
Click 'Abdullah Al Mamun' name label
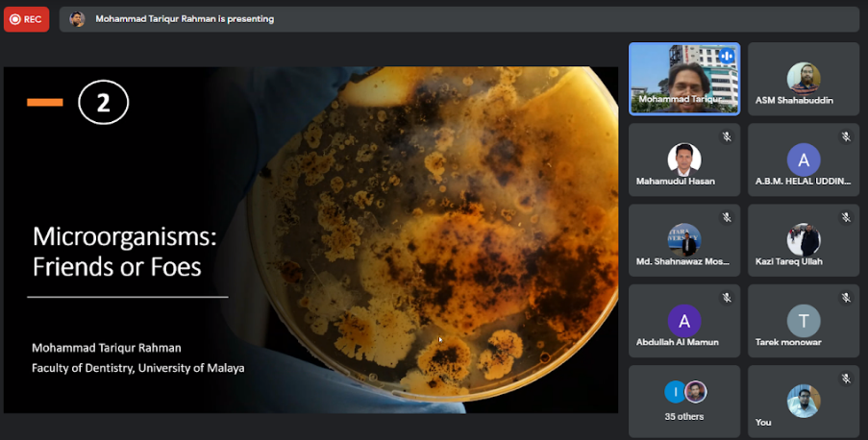point(678,342)
